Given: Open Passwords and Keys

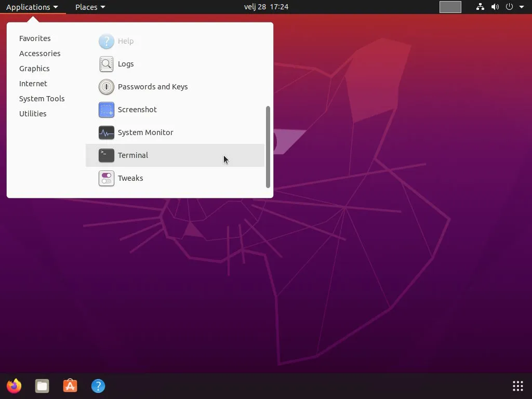Looking at the screenshot, I should pyautogui.click(x=152, y=87).
